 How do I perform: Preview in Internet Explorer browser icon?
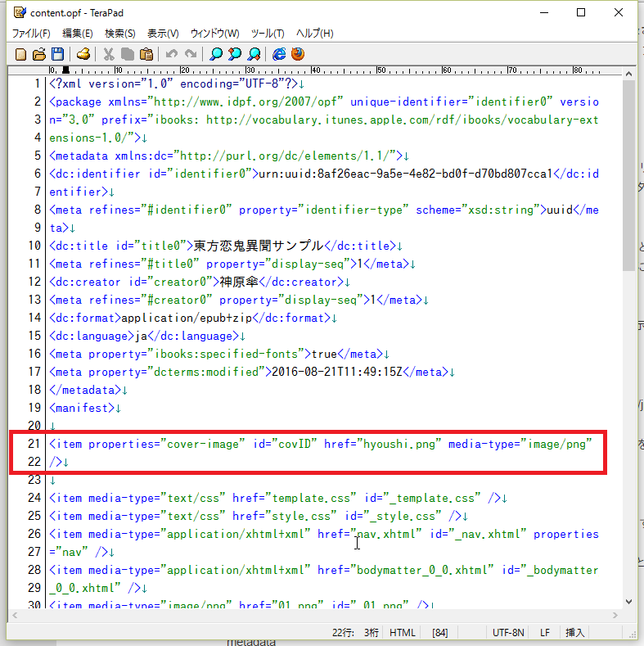pos(279,54)
